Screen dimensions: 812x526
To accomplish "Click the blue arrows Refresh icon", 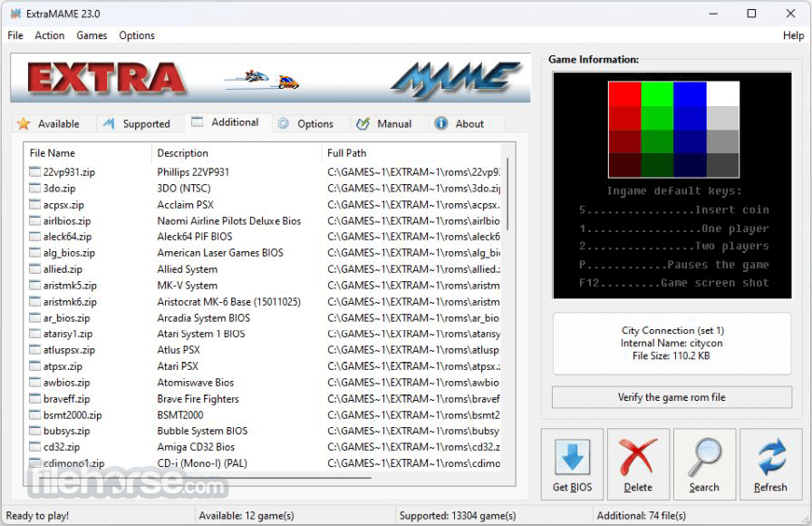I will (x=771, y=458).
